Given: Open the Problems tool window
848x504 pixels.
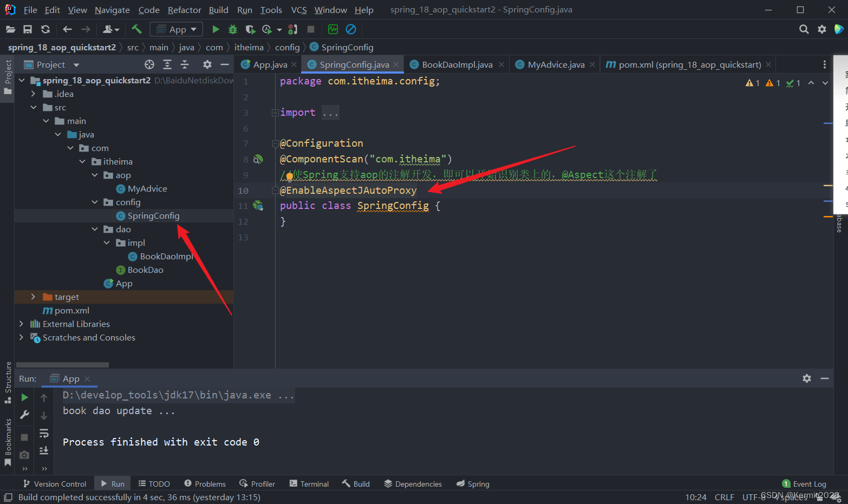Looking at the screenshot, I should [x=205, y=484].
